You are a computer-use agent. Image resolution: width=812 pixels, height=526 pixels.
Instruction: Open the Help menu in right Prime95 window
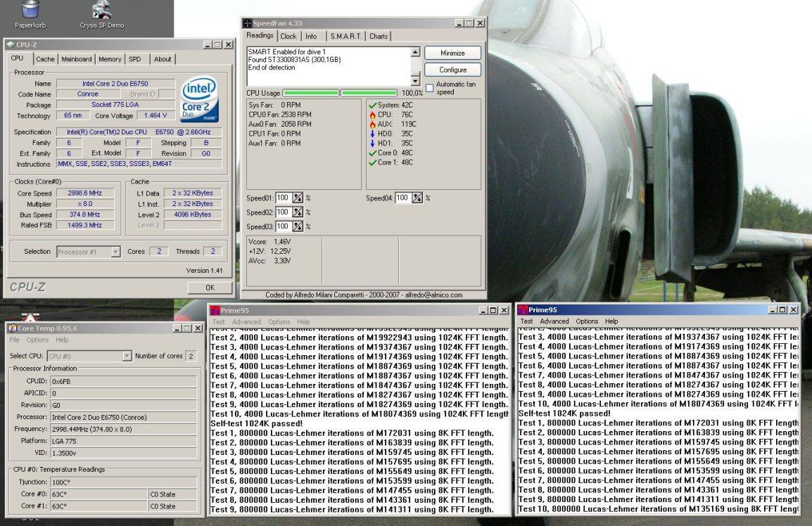click(611, 321)
